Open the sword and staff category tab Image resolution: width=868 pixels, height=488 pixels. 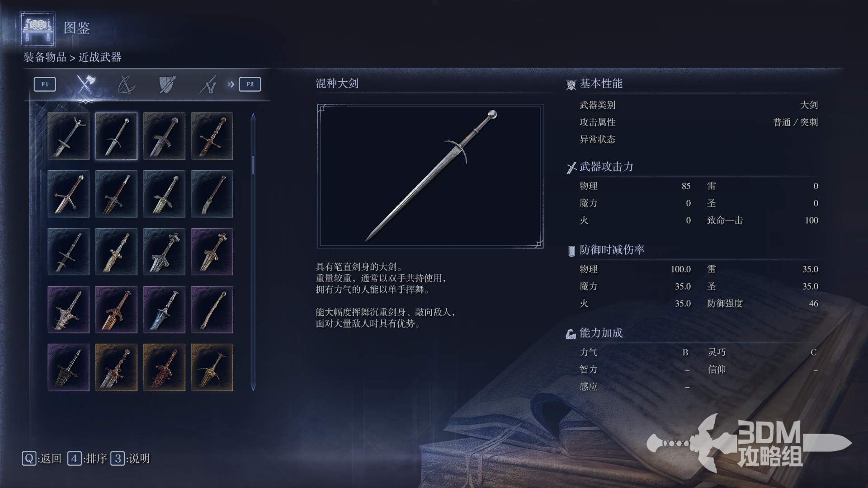pos(208,84)
